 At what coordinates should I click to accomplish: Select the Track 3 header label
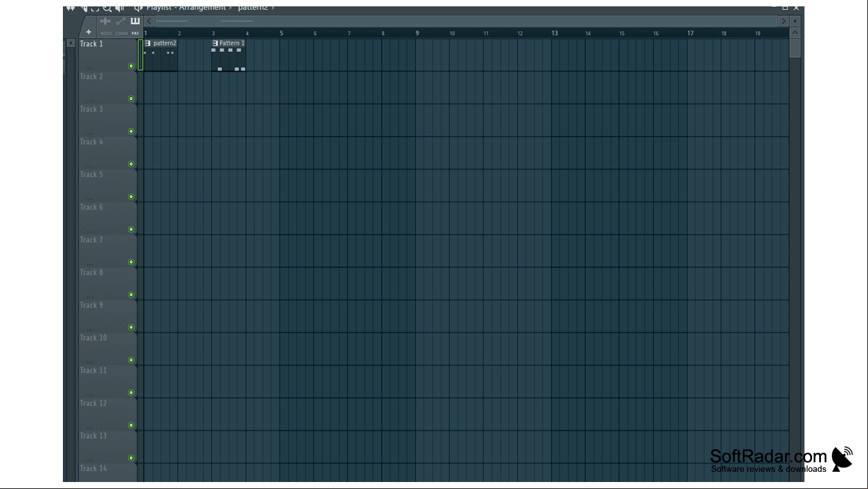pos(92,109)
